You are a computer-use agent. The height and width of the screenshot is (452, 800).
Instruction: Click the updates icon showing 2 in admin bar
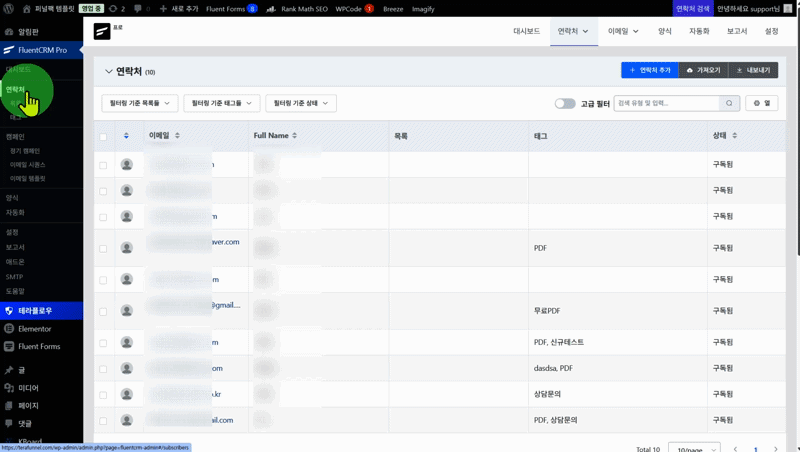pos(117,8)
